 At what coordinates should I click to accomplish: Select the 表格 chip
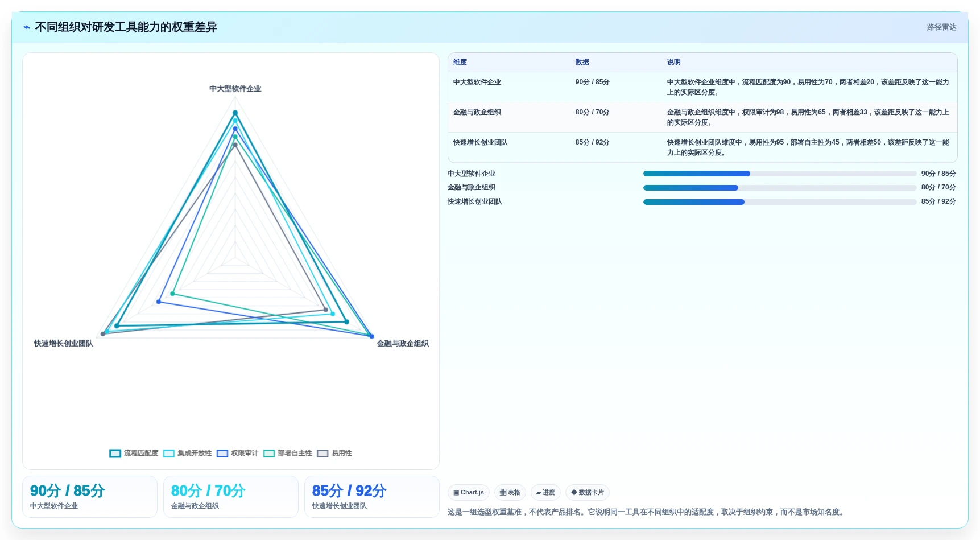click(x=510, y=493)
